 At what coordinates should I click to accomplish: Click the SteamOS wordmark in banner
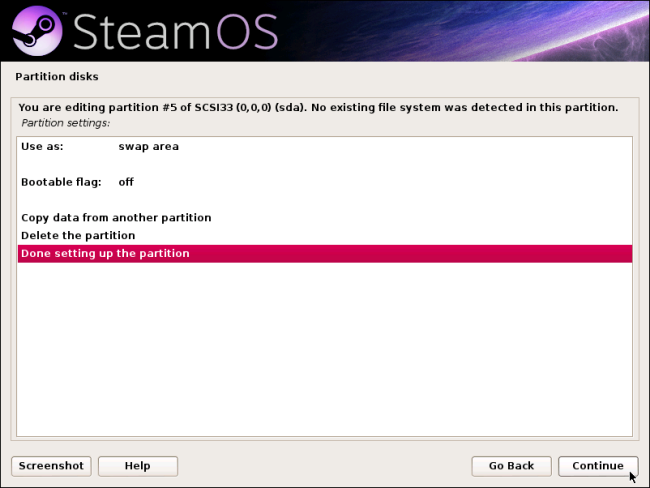tap(175, 32)
